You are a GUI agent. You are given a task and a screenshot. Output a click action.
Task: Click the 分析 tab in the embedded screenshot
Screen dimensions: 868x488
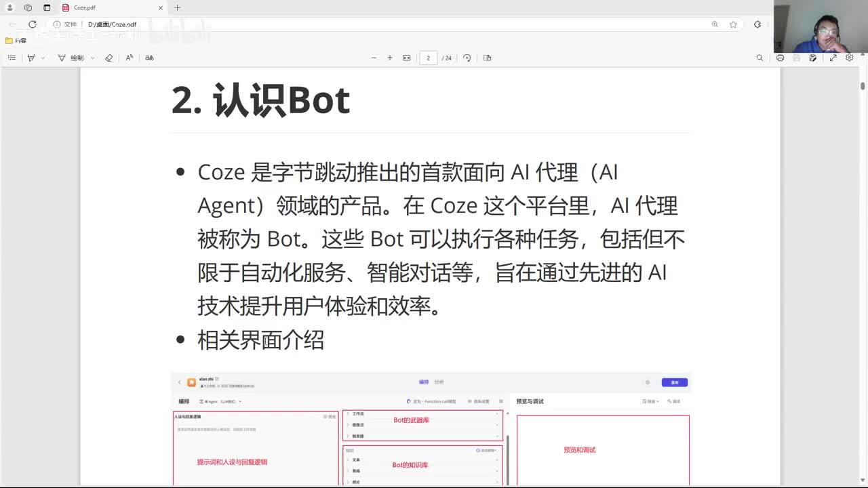click(x=439, y=382)
